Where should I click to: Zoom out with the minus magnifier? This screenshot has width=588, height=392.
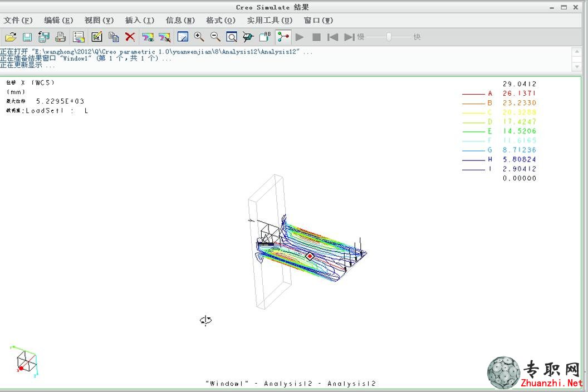215,37
